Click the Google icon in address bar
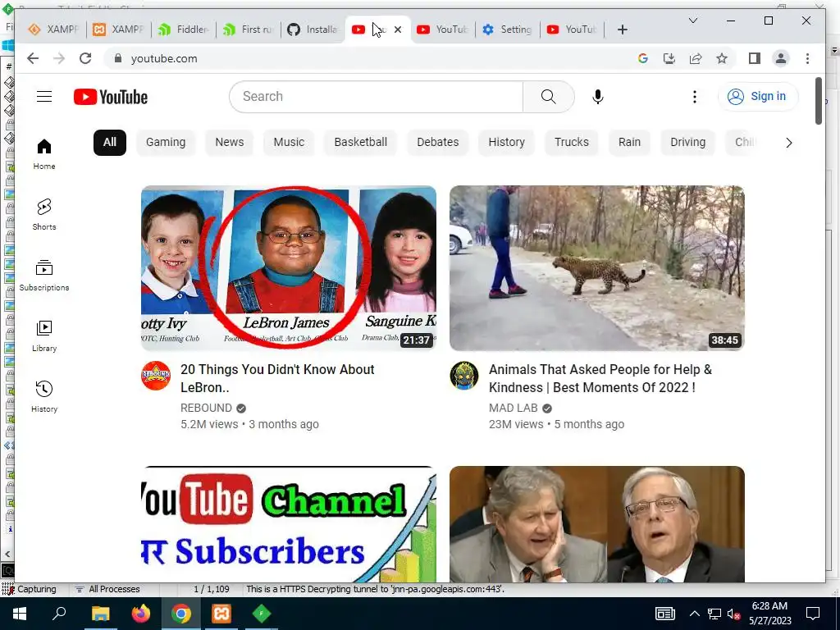Viewport: 840px width, 630px height. pyautogui.click(x=643, y=58)
